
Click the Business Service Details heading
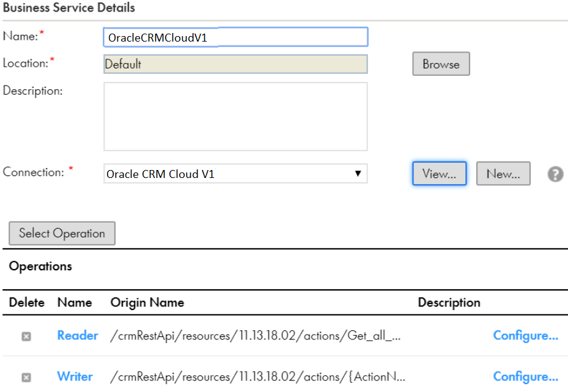point(69,7)
